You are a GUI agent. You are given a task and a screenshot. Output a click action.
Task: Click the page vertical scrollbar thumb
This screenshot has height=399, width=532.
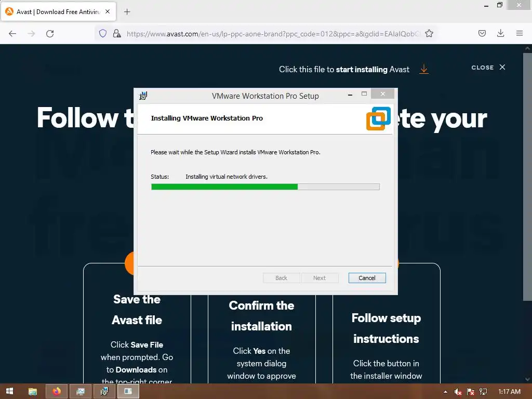[x=528, y=177]
